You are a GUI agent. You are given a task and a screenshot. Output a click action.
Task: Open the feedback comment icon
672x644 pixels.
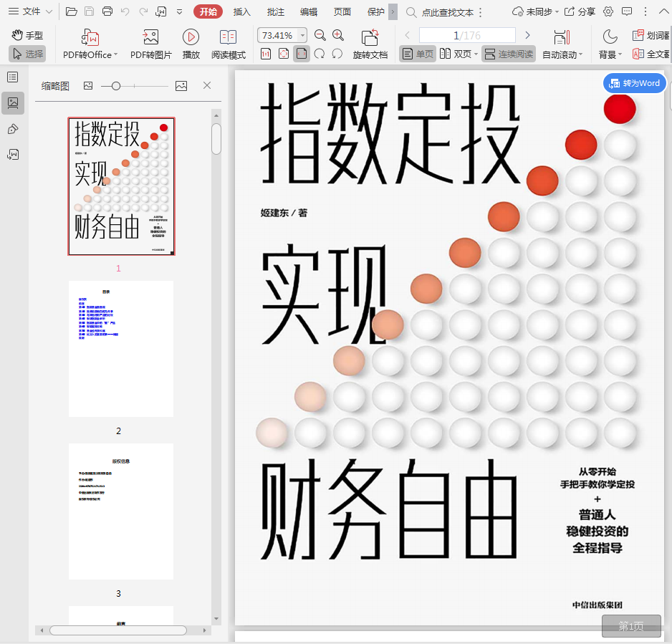pyautogui.click(x=627, y=11)
